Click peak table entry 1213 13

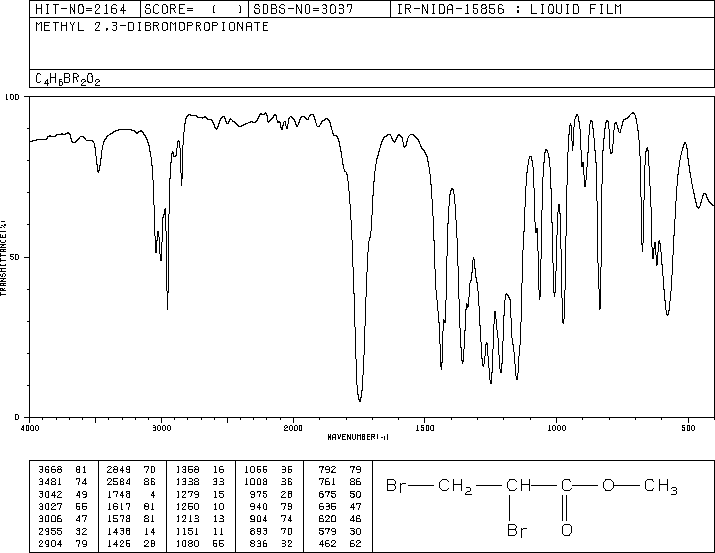point(200,519)
